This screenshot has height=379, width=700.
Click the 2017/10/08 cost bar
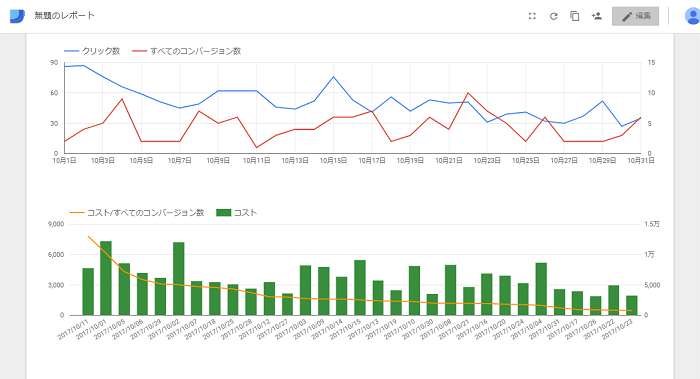pos(450,290)
